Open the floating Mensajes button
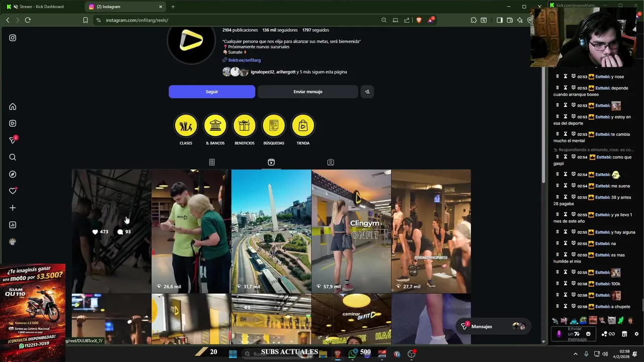 (493, 326)
